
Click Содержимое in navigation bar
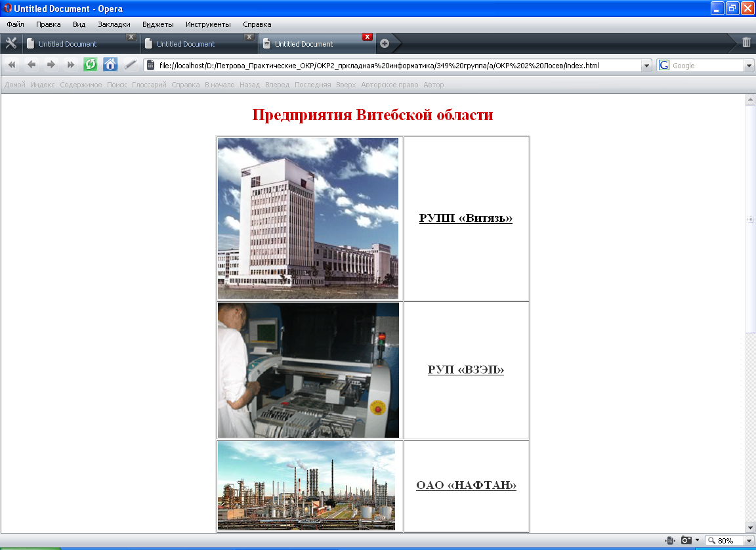pos(81,85)
